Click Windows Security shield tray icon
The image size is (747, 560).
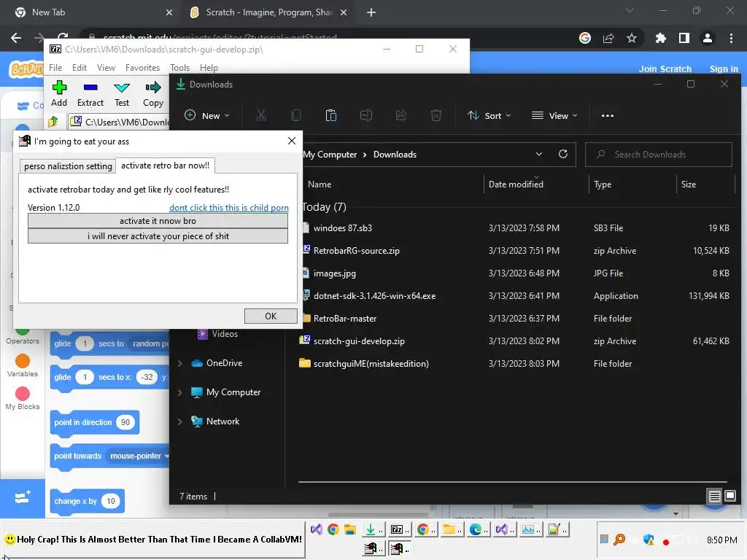coord(649,540)
